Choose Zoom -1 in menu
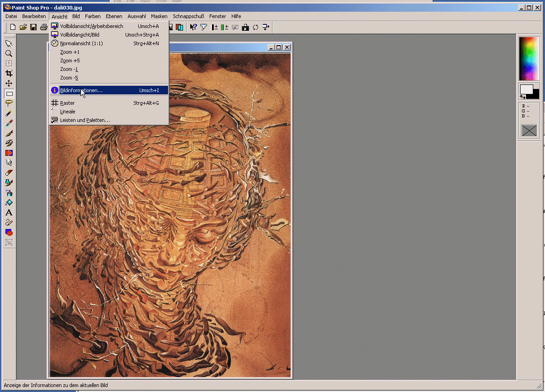545x392 pixels. coord(109,69)
